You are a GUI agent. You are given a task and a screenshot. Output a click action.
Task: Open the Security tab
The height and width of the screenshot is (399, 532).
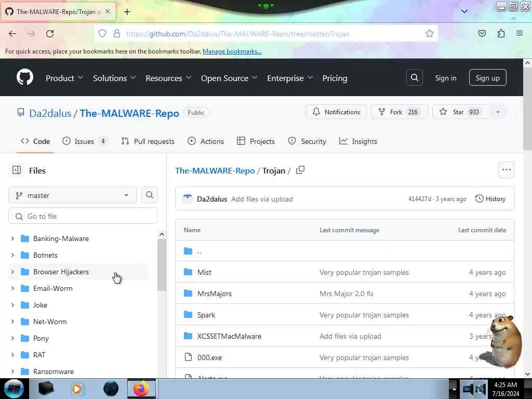click(307, 141)
